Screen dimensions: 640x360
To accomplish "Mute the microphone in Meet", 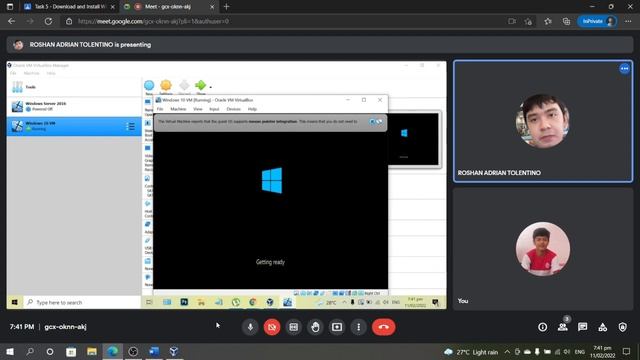I will click(250, 327).
